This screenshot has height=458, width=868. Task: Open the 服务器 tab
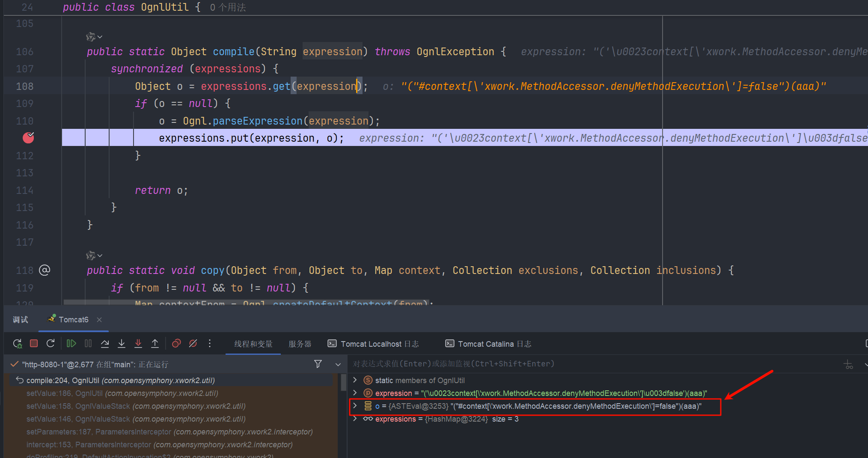click(x=300, y=344)
